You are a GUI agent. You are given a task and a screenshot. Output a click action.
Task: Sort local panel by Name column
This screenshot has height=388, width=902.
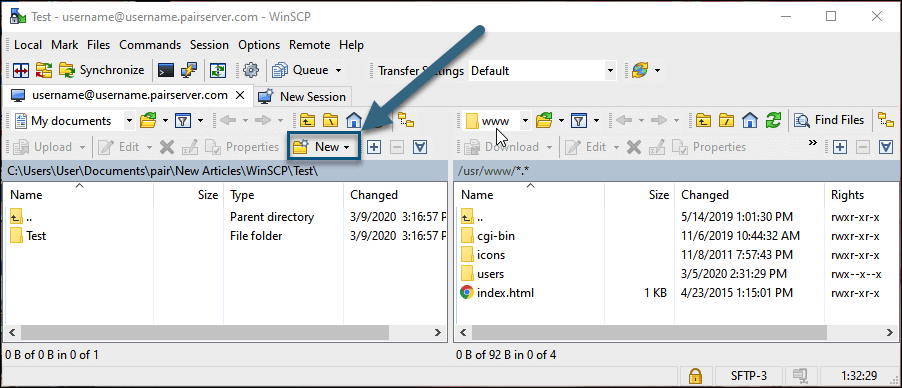click(79, 195)
